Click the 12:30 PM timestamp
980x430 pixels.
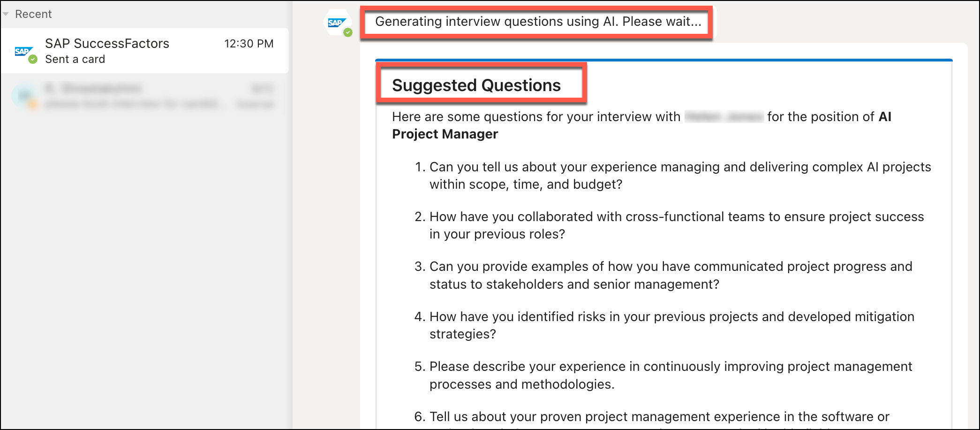pos(249,44)
